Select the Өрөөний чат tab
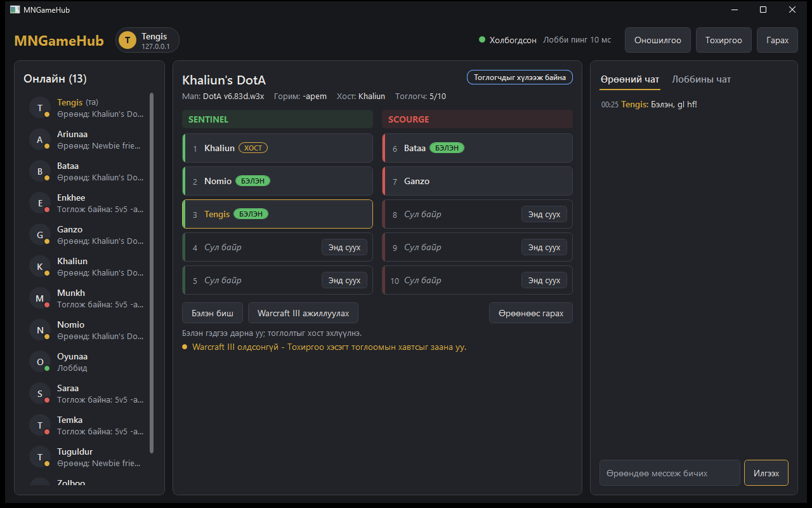Image resolution: width=812 pixels, height=508 pixels. pyautogui.click(x=630, y=79)
